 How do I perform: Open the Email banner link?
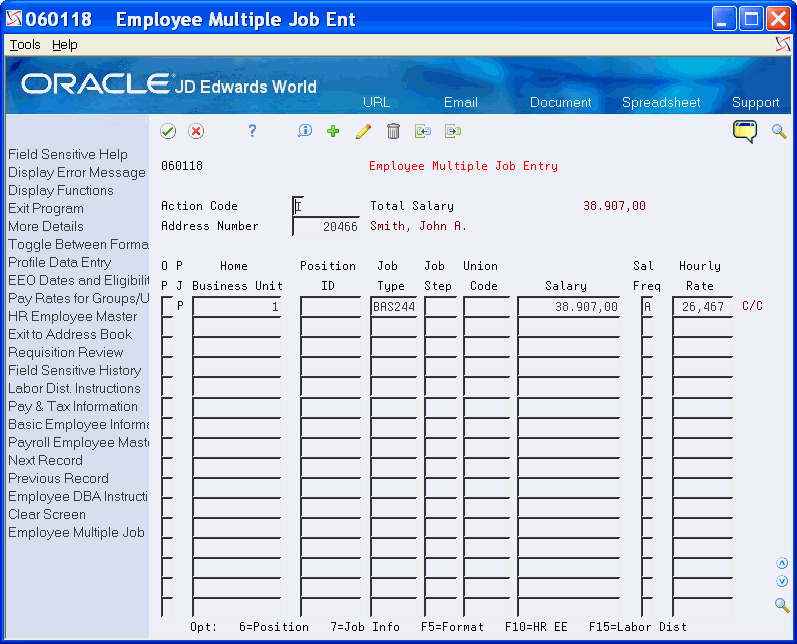pos(461,102)
